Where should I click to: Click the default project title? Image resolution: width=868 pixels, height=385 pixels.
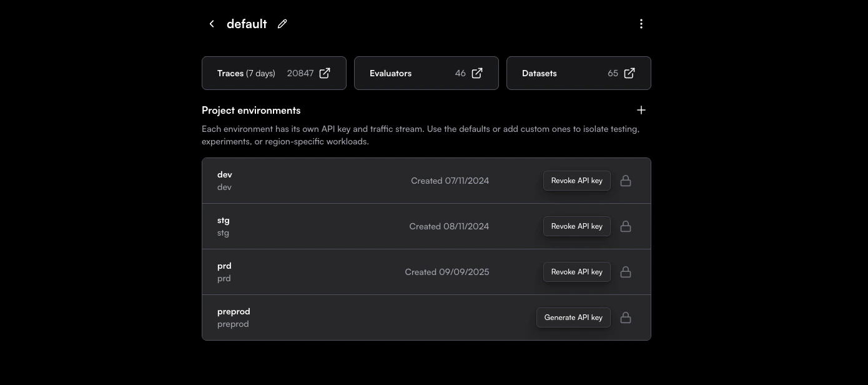(x=247, y=24)
